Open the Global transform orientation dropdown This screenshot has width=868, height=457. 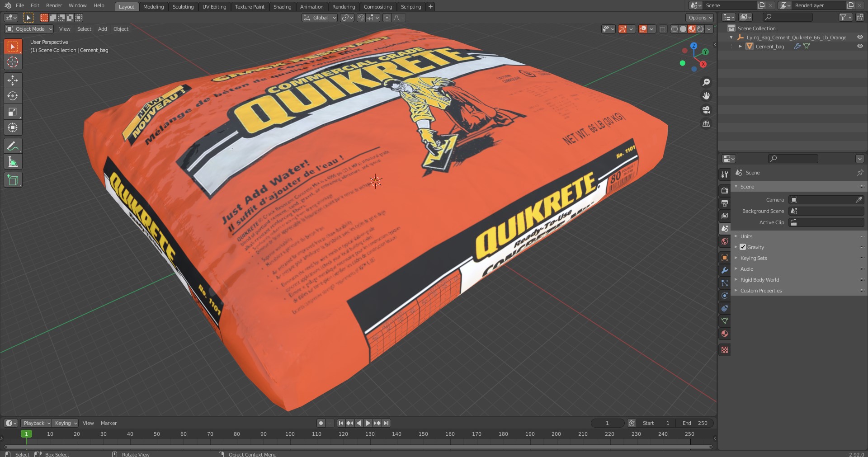coord(320,18)
